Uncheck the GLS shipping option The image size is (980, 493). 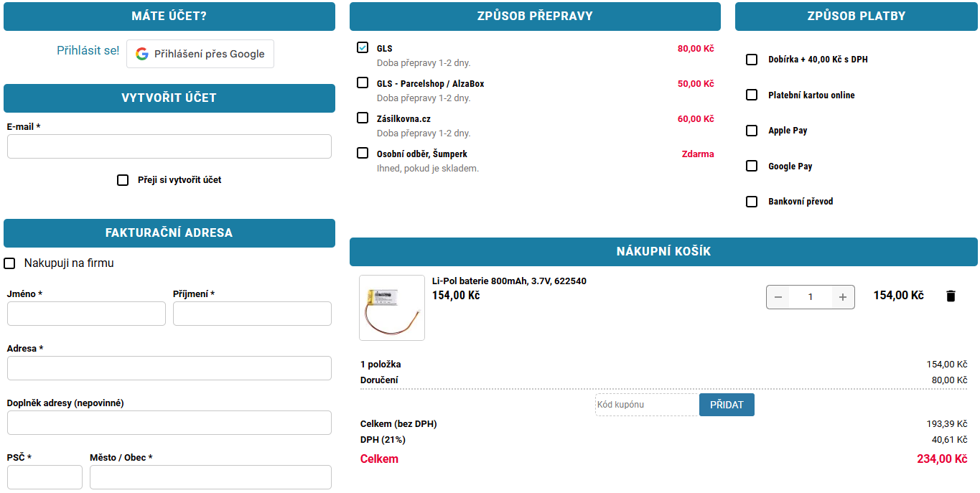coord(363,48)
